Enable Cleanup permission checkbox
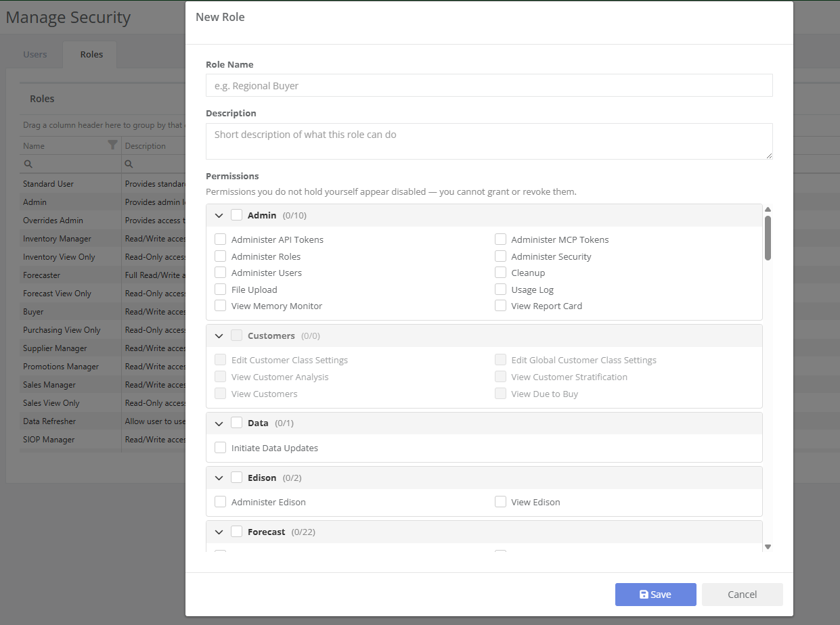The image size is (840, 625). (x=500, y=273)
